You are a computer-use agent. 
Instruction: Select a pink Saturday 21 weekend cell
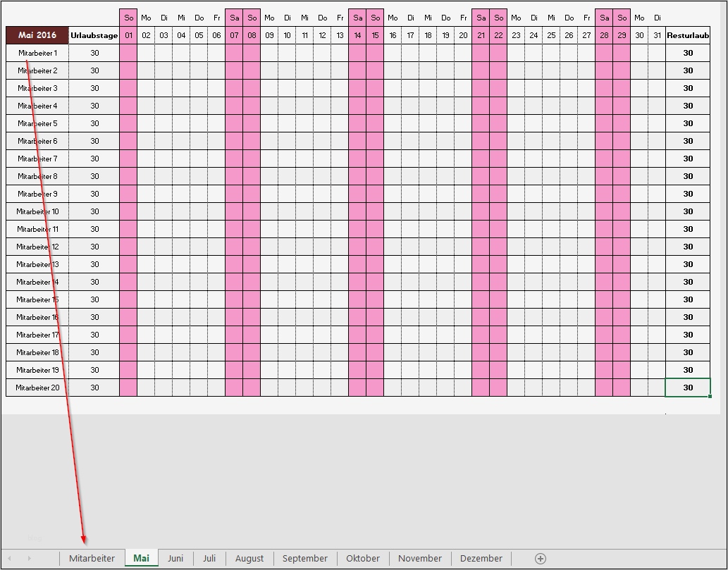[x=481, y=211]
